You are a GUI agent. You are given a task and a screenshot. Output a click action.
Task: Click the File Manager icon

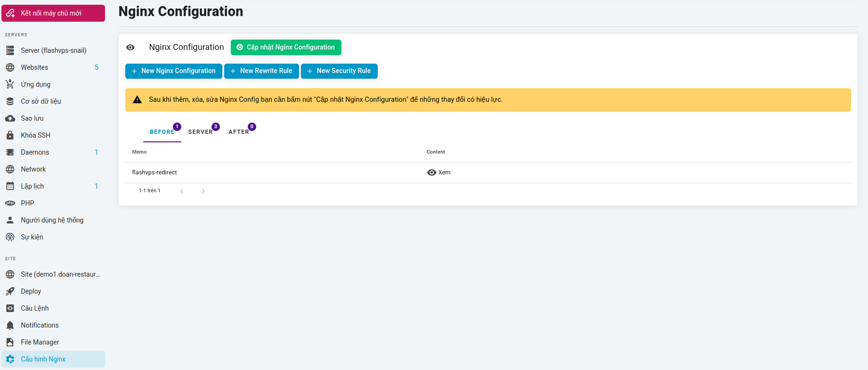[x=10, y=342]
